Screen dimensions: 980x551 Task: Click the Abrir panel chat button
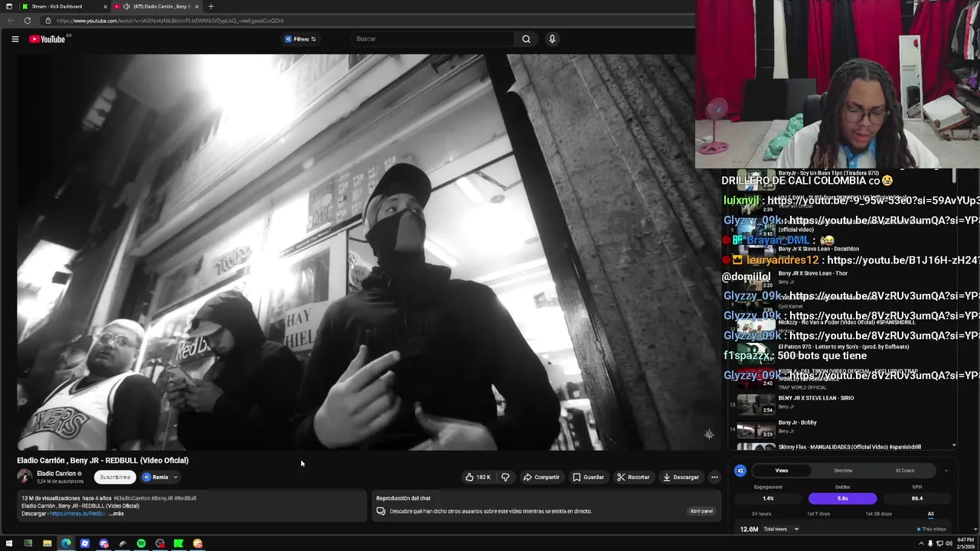[x=701, y=511]
